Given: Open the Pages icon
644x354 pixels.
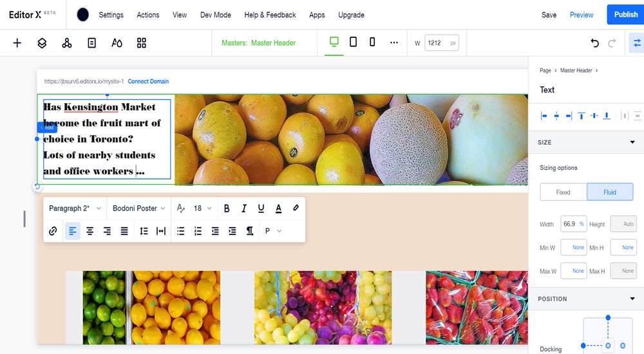Looking at the screenshot, I should pos(91,42).
